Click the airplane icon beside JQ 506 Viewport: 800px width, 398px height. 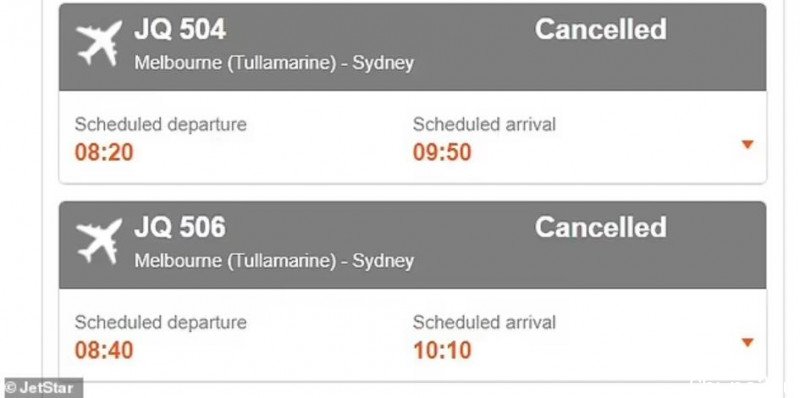coord(99,240)
